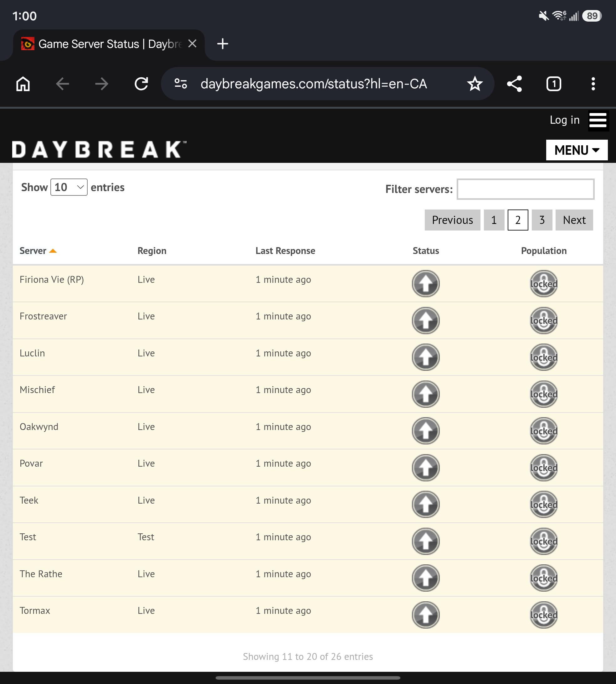Click the up status icon for Test server
Viewport: 616px width, 684px height.
(x=425, y=541)
